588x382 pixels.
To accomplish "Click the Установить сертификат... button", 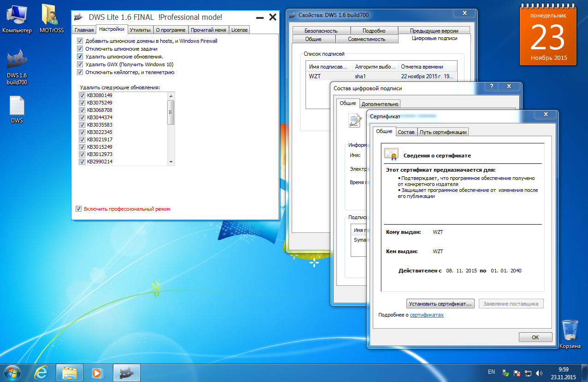I will tap(441, 304).
